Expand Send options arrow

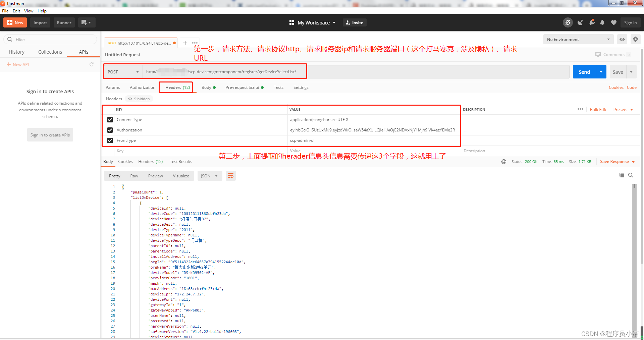[x=601, y=72]
